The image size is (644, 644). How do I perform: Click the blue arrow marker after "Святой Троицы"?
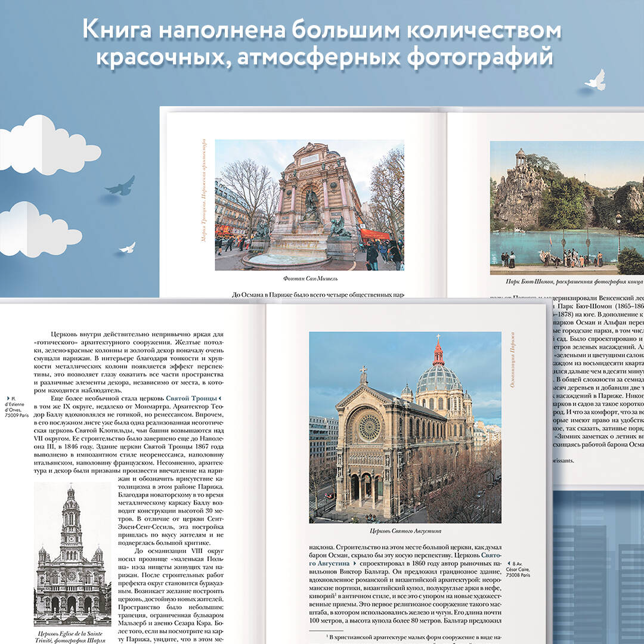(219, 398)
